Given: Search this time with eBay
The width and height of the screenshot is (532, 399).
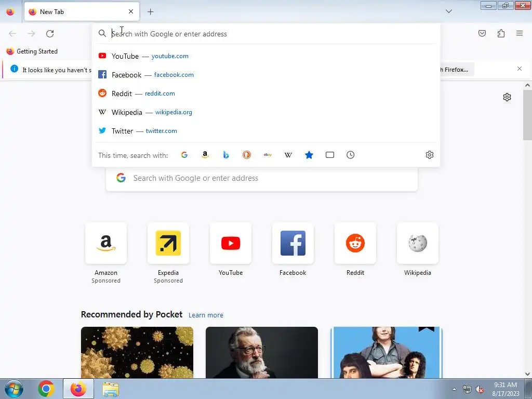Looking at the screenshot, I should [268, 155].
